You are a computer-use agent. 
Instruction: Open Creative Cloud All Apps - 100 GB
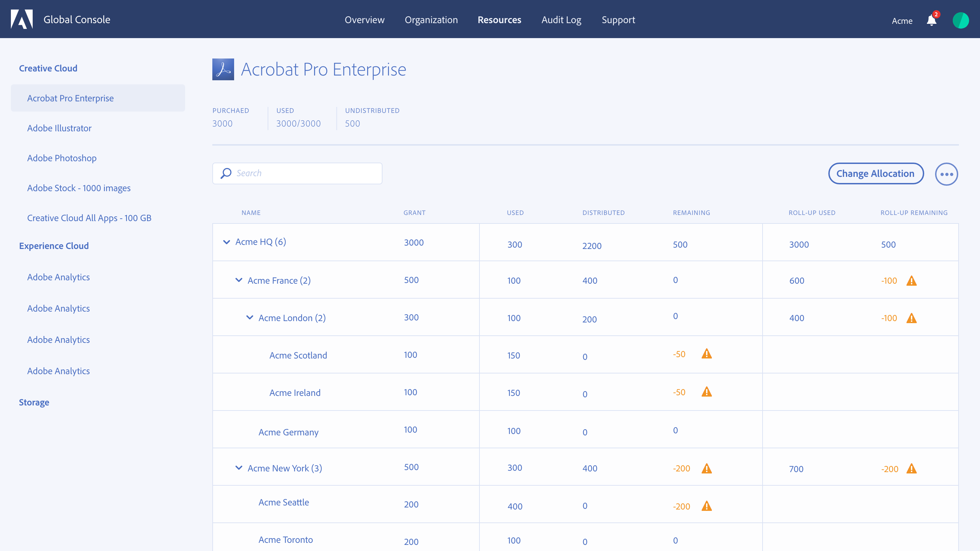(x=89, y=218)
